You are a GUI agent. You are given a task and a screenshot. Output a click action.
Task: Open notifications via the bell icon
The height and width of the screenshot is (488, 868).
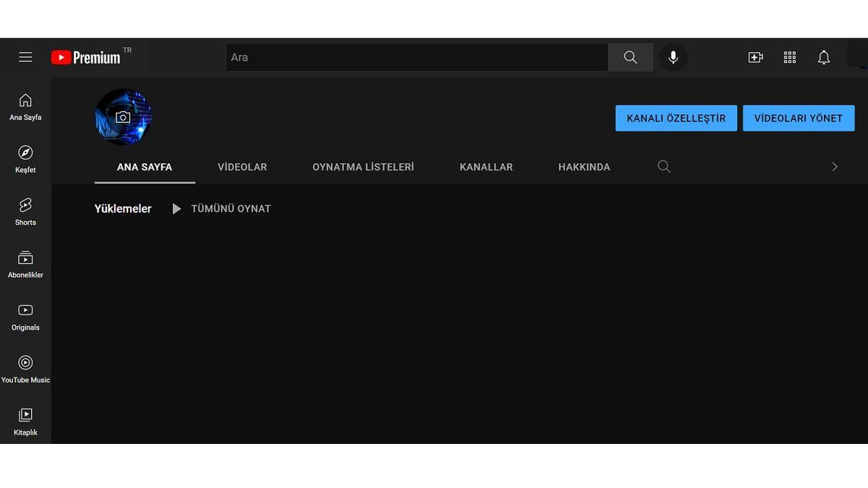pyautogui.click(x=824, y=57)
